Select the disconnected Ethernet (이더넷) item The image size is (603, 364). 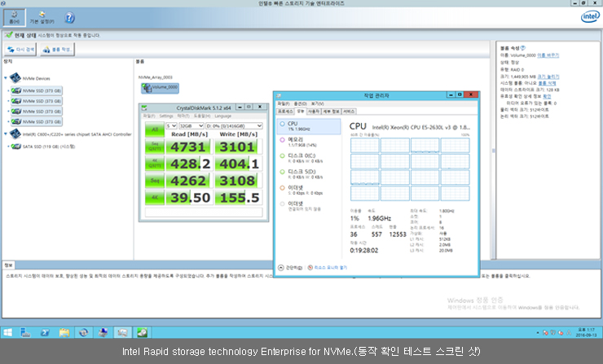[x=309, y=206]
